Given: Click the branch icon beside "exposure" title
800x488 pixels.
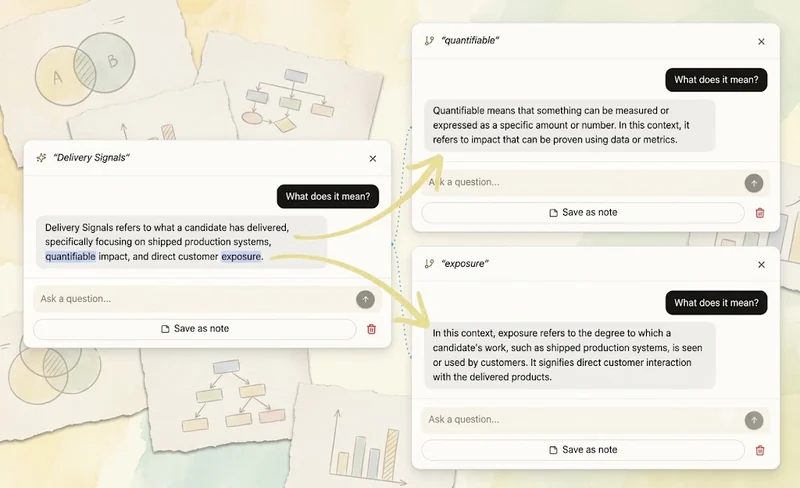Looking at the screenshot, I should coord(429,264).
